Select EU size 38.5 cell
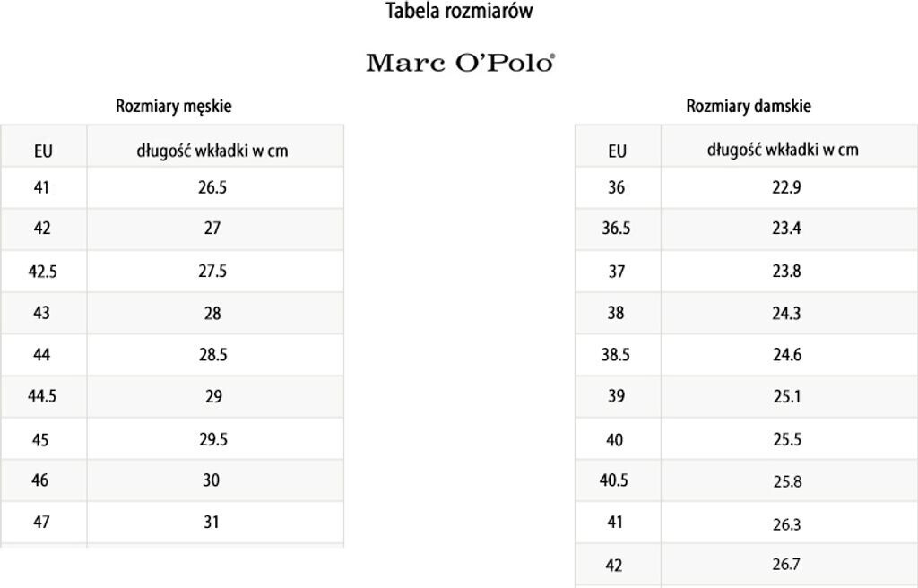The image size is (918, 588). tap(616, 355)
